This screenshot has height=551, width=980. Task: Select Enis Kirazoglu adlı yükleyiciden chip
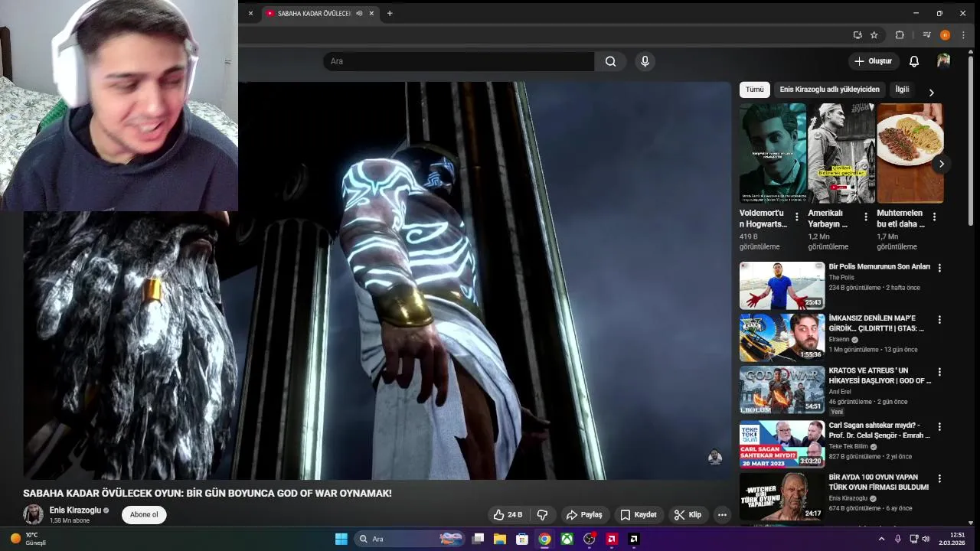click(829, 90)
